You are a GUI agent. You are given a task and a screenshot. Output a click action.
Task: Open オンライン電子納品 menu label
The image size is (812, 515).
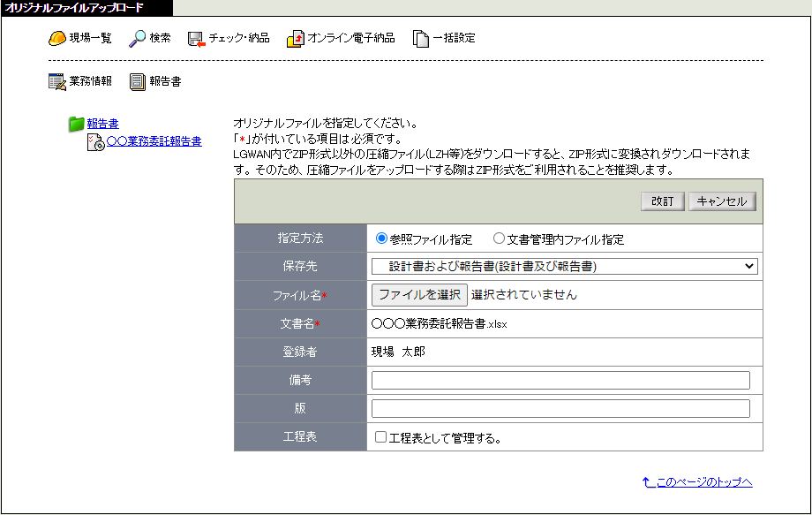click(x=351, y=38)
